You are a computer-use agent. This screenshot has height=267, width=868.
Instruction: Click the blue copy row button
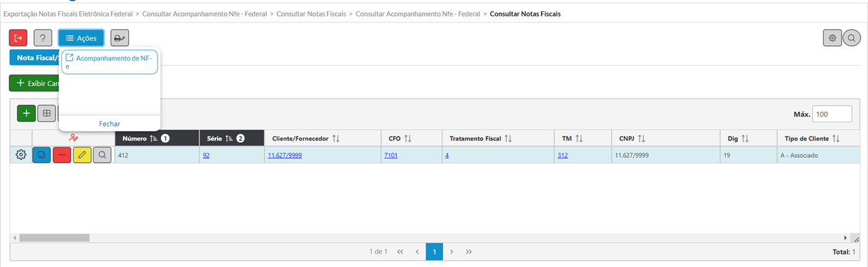[42, 155]
